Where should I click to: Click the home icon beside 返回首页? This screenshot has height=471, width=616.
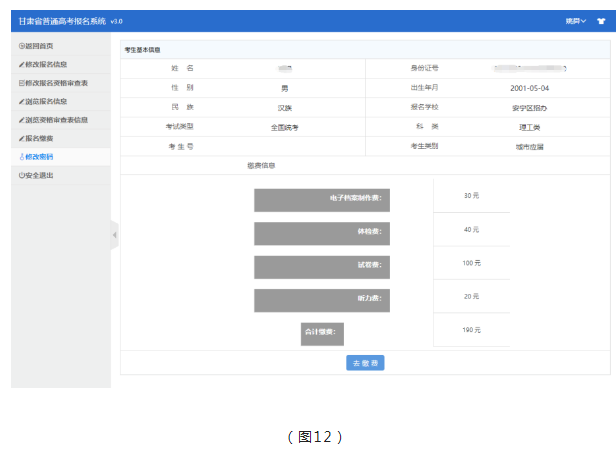pos(21,46)
